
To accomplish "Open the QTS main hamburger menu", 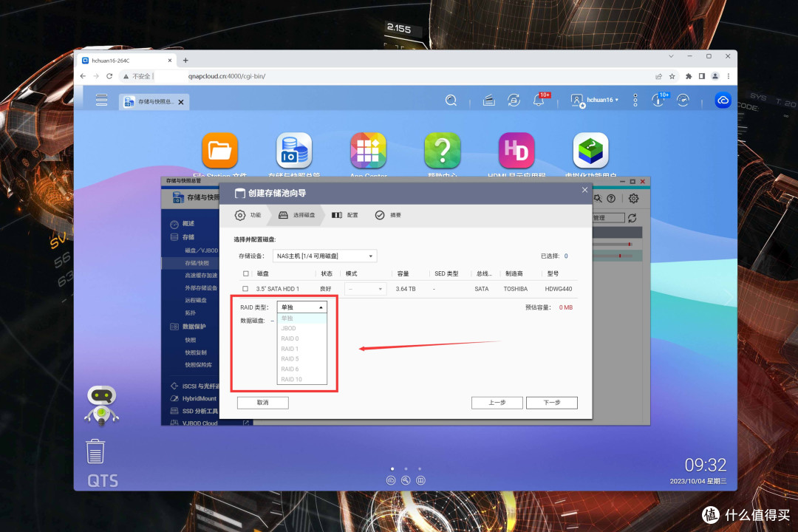I will click(x=101, y=100).
